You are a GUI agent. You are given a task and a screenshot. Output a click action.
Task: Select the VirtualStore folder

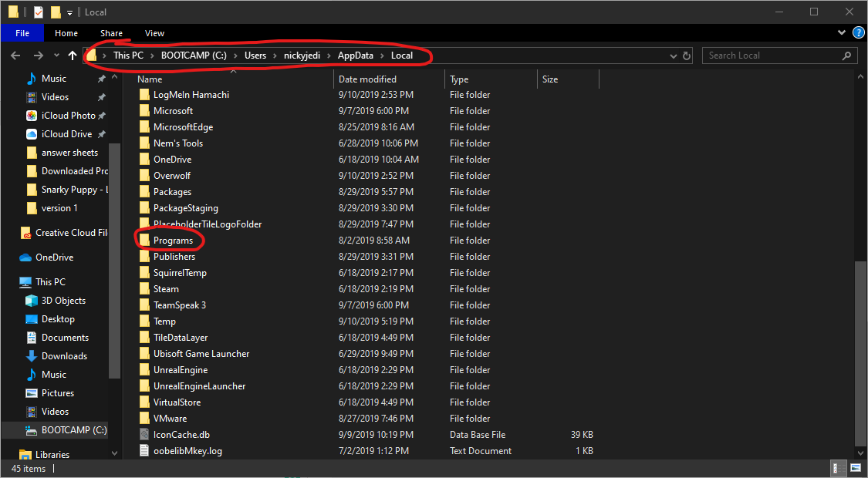click(x=177, y=402)
